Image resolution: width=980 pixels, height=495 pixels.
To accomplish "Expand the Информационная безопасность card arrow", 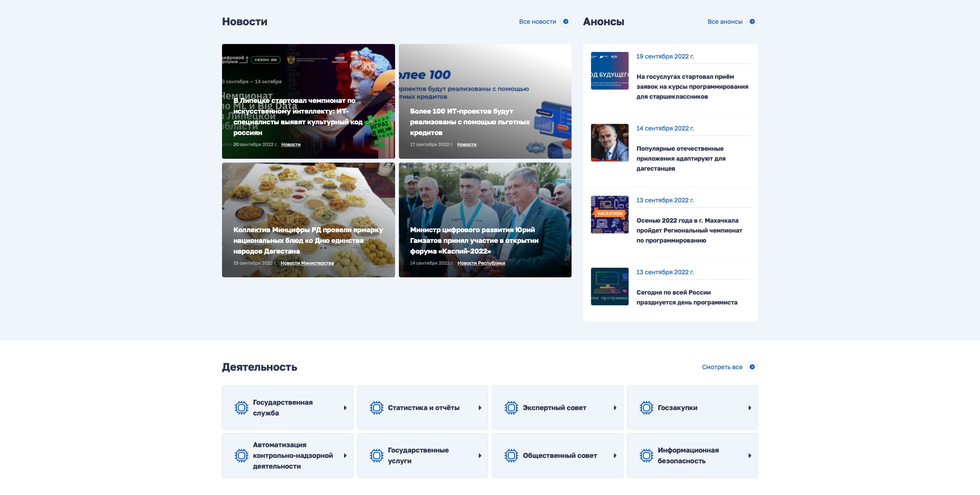I will (750, 456).
